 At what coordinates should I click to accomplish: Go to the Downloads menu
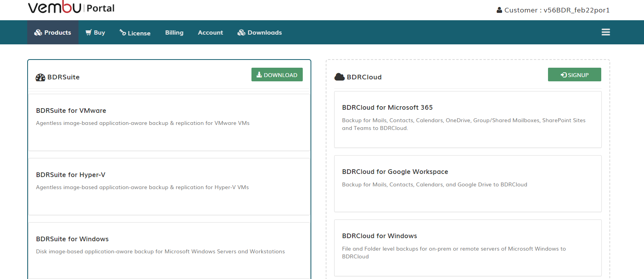[x=260, y=32]
